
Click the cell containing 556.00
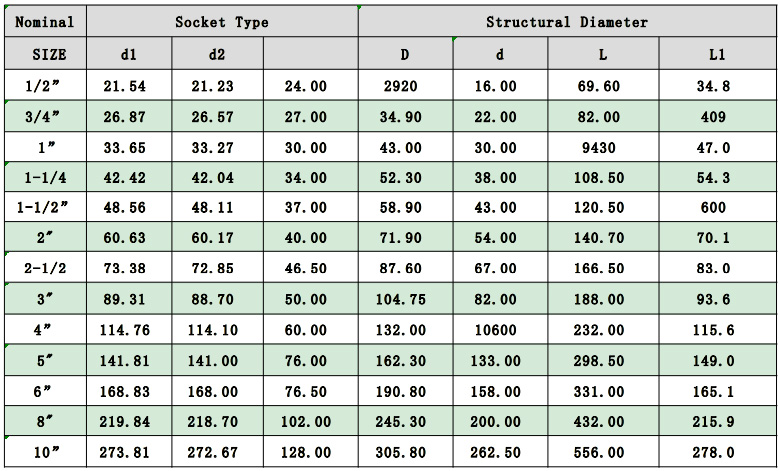(602, 453)
